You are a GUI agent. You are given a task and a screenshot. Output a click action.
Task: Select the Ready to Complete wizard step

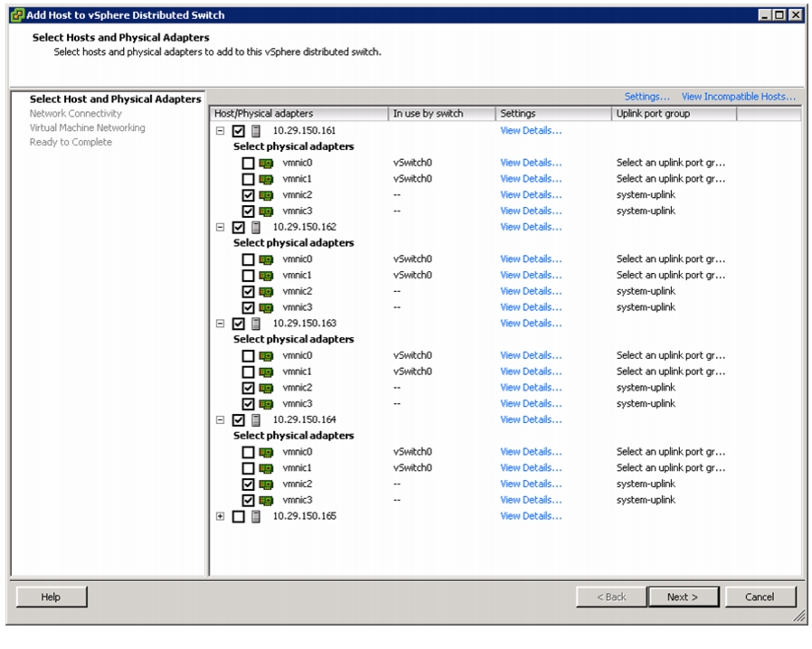(71, 142)
